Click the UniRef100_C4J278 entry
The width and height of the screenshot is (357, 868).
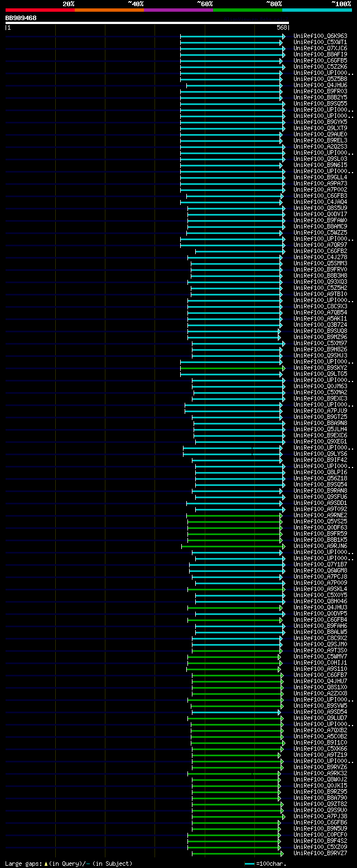(320, 257)
